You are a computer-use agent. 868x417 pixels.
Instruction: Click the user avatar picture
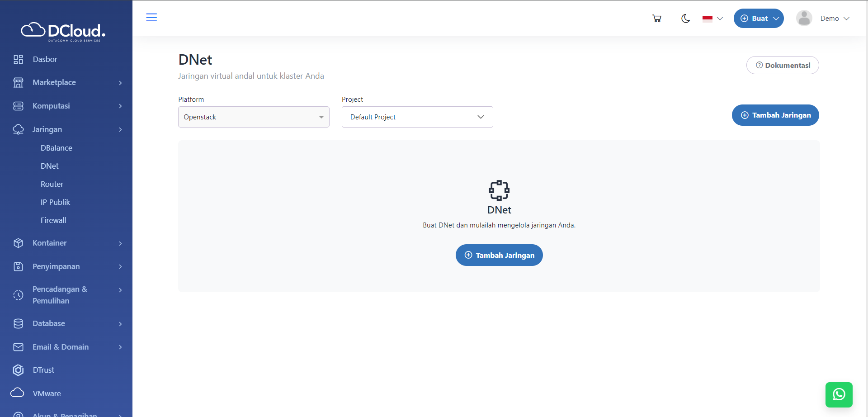pos(804,19)
